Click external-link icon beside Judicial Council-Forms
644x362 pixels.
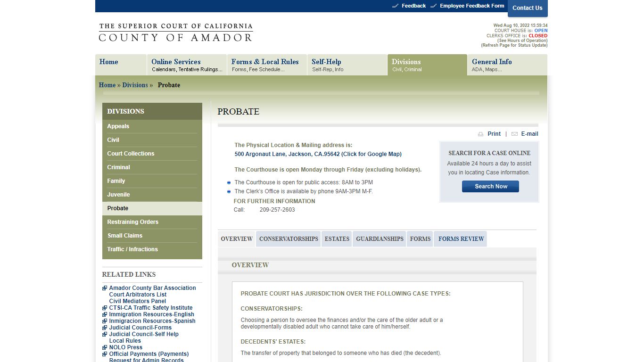[x=105, y=328]
